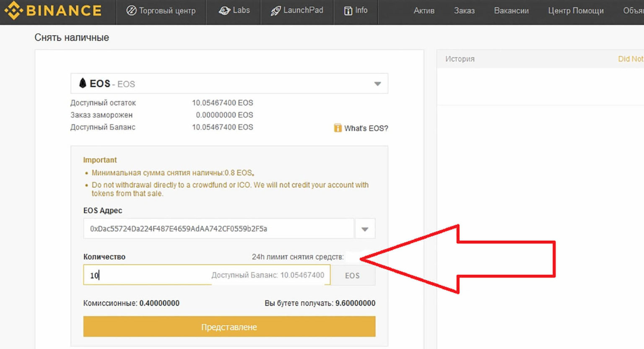Click the LaunchPad rocket icon
Screen dimensions: 644x349
(275, 10)
